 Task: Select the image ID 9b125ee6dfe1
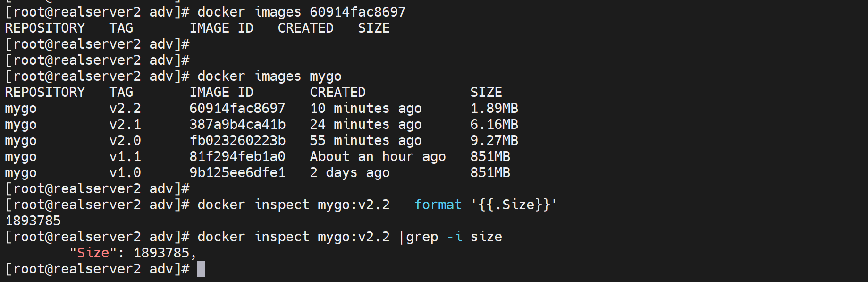[x=237, y=172]
